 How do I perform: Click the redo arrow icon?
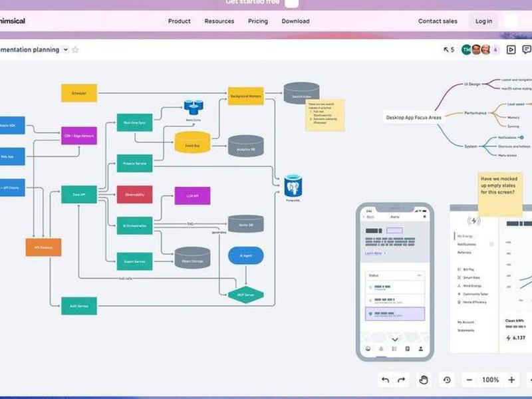tap(402, 380)
